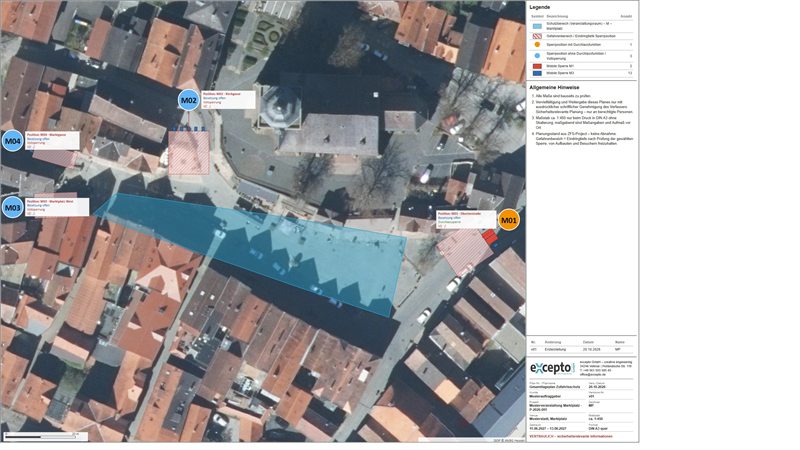The width and height of the screenshot is (800, 450).
Task: Open the Position M03 info label
Action: [57, 207]
